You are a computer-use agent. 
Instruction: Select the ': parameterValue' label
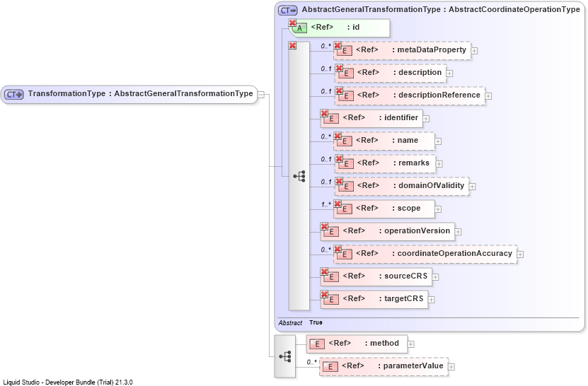tap(410, 365)
